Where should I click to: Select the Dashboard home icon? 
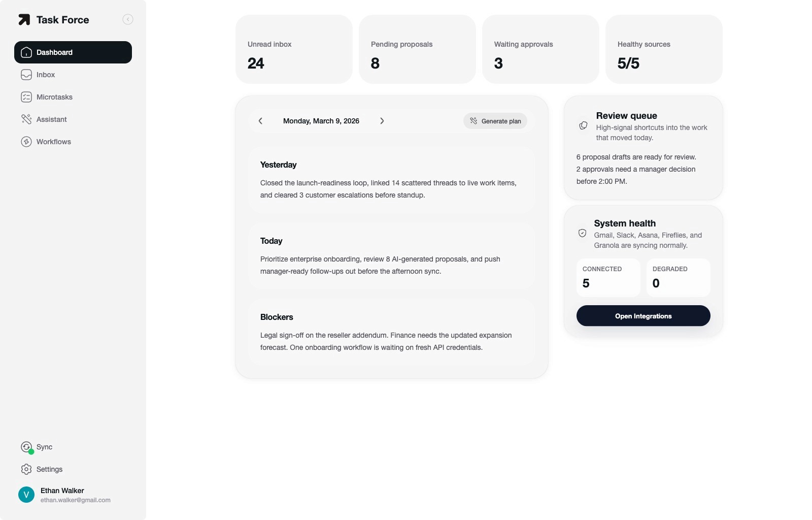pos(26,52)
